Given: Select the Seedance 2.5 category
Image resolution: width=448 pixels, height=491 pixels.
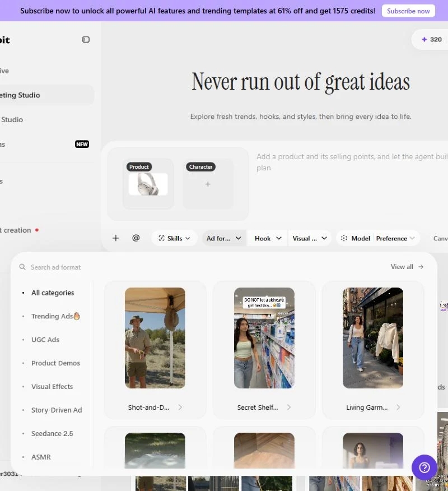Looking at the screenshot, I should point(52,434).
